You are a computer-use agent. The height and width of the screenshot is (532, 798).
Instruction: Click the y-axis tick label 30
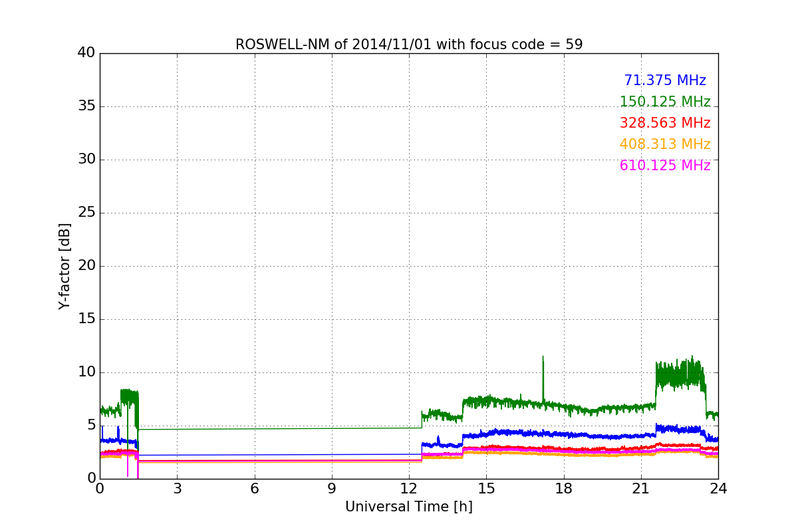pos(86,160)
